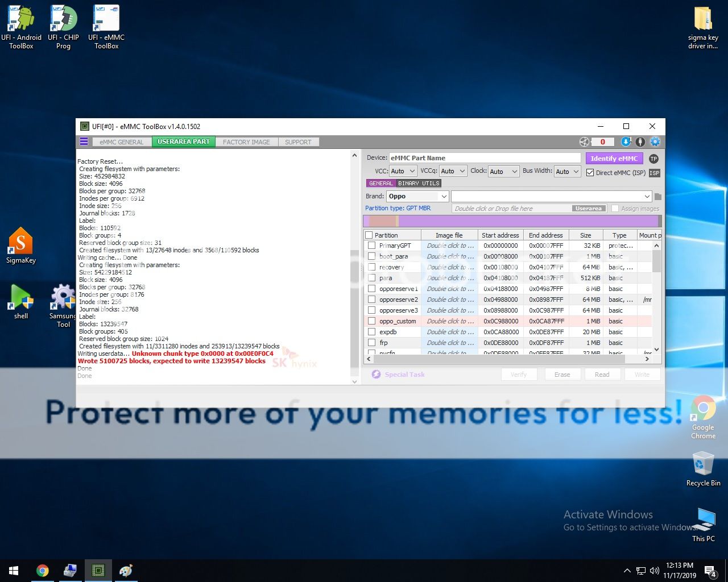
Task: Open the download updates icon
Action: tap(626, 142)
